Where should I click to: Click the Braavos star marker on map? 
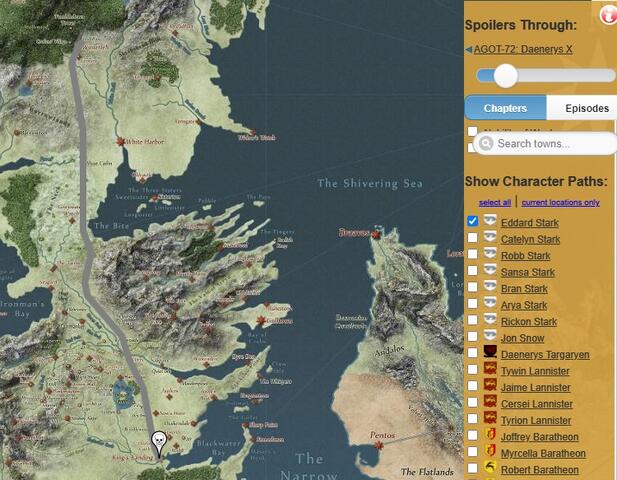coord(376,234)
